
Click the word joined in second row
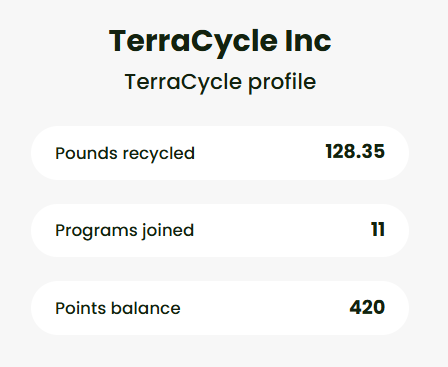click(168, 231)
